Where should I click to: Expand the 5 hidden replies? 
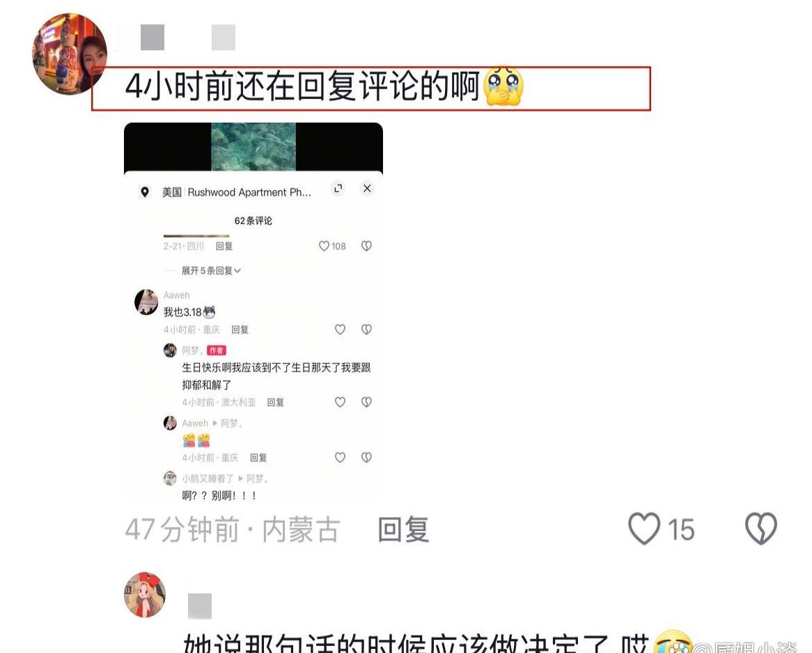click(211, 270)
